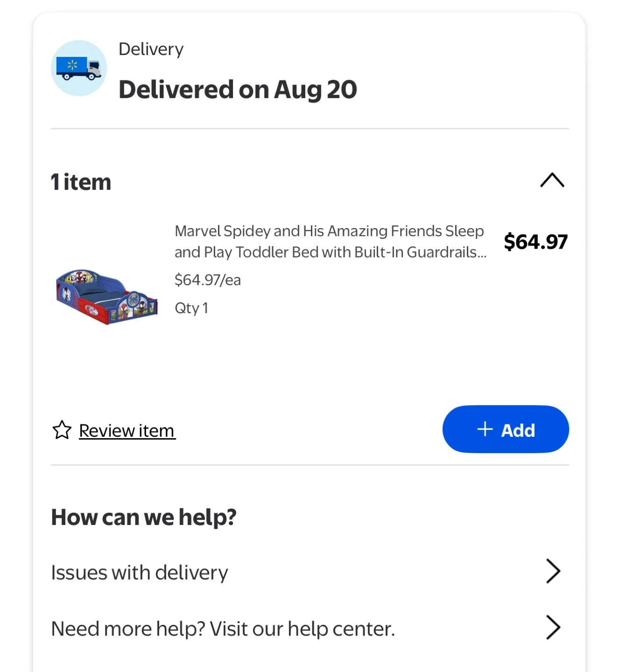This screenshot has width=620, height=672.
Task: Click the help center row chevron arrow
Action: [553, 627]
